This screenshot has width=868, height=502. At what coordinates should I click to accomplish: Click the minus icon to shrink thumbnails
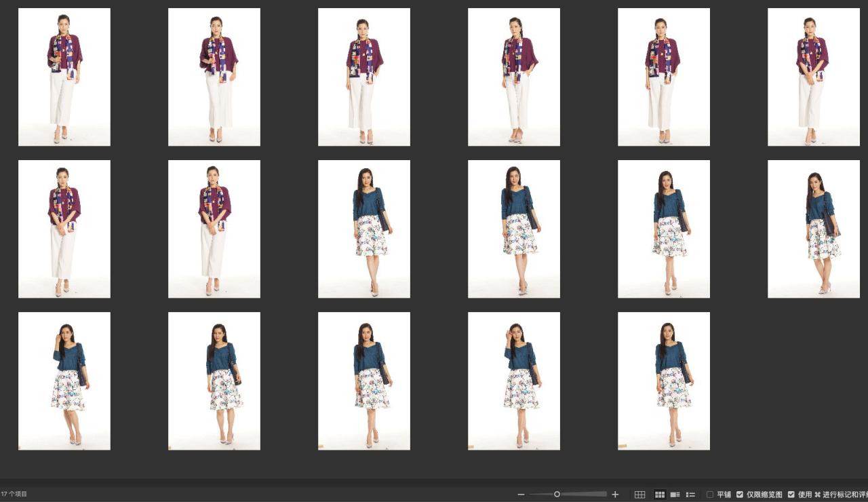click(521, 495)
